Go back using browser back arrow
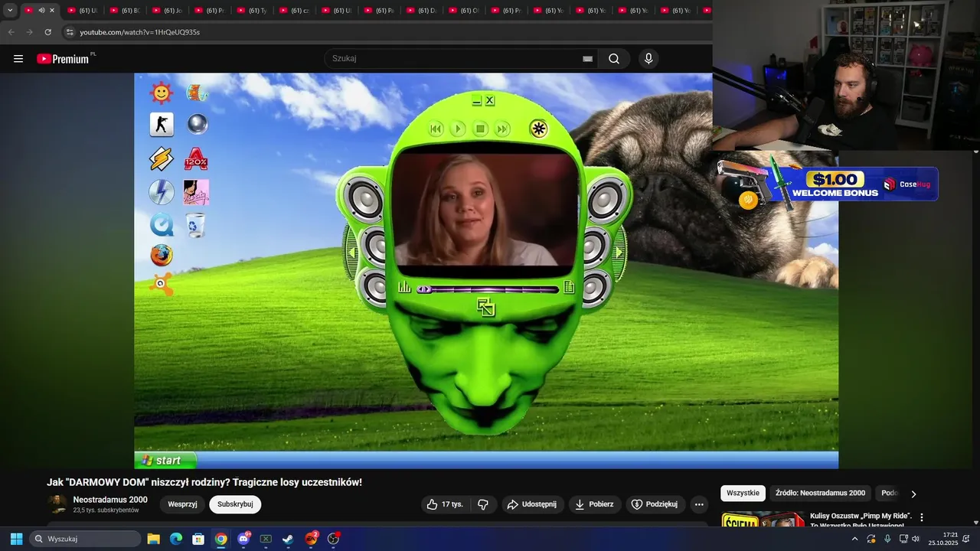980x551 pixels. [11, 32]
